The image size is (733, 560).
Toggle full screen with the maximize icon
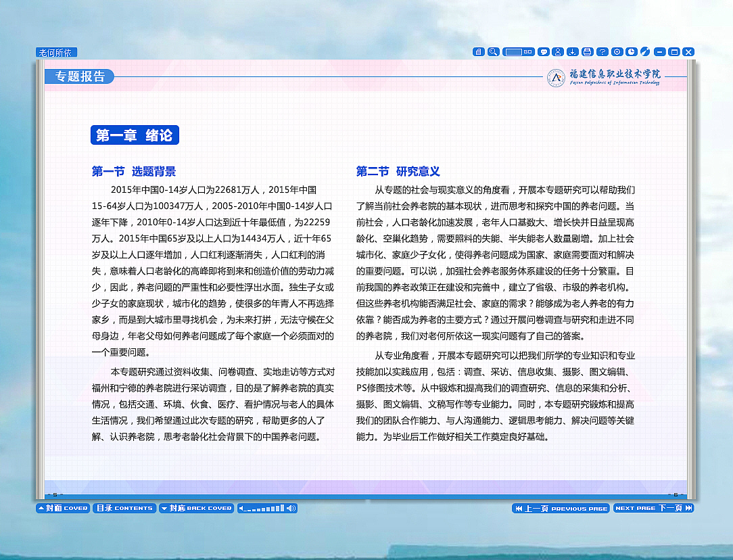[x=674, y=51]
